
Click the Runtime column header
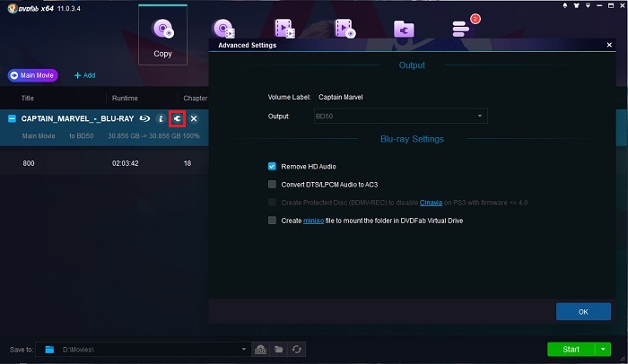[125, 98]
